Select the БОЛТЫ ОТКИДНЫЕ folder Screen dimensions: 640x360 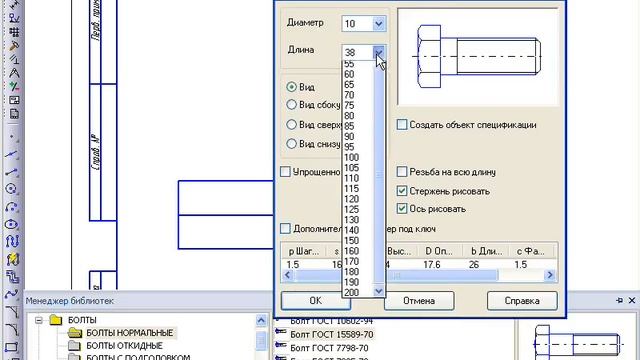(x=124, y=346)
